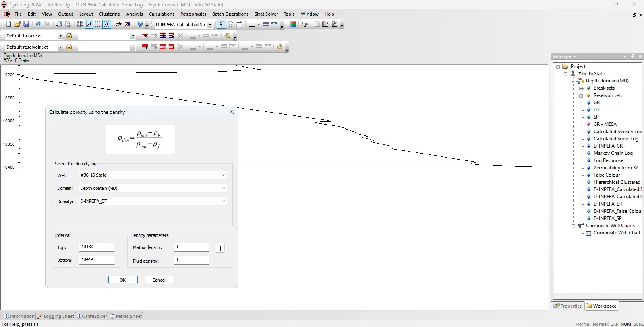Click the colour palette toolbar icon
The width and height of the screenshot is (644, 327).
(x=293, y=24)
